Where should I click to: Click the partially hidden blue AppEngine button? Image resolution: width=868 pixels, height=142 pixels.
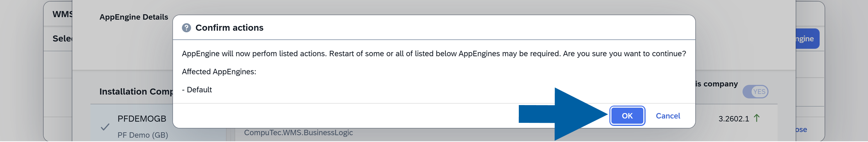(806, 39)
